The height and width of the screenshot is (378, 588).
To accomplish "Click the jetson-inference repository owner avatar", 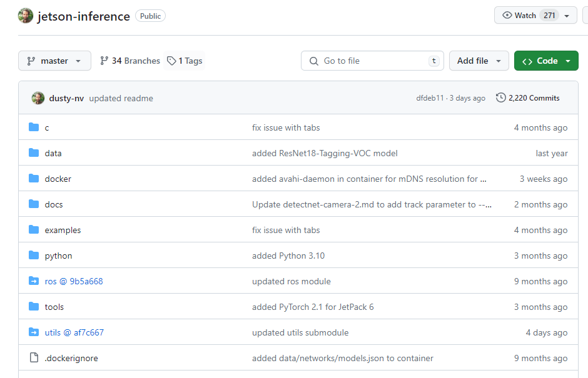I will [26, 16].
